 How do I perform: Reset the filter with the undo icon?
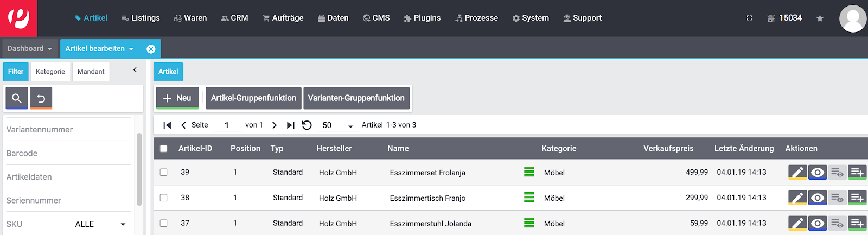41,98
